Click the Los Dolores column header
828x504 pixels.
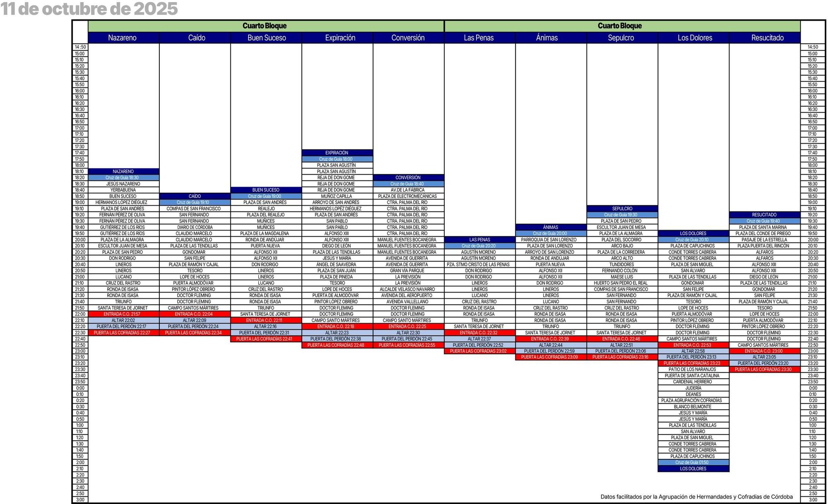695,38
